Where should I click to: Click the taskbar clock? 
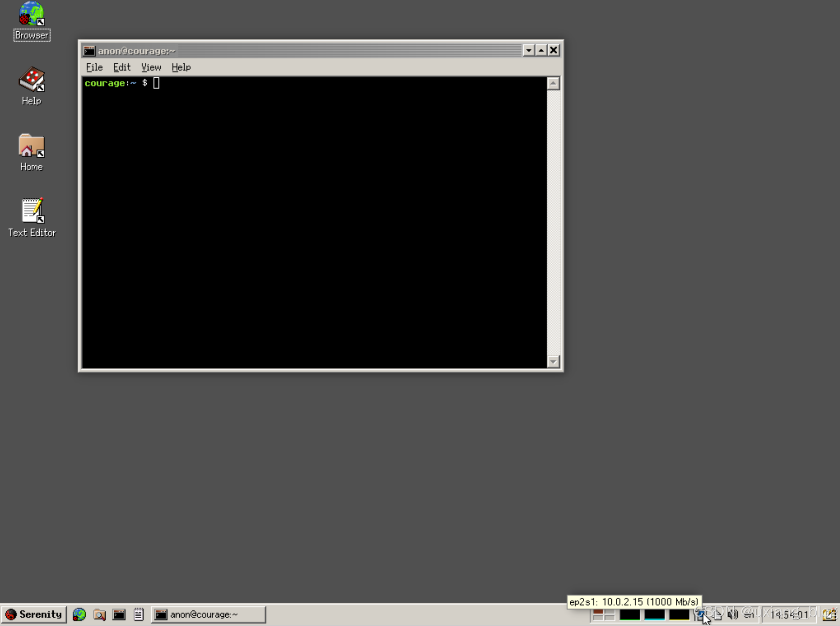pos(789,615)
